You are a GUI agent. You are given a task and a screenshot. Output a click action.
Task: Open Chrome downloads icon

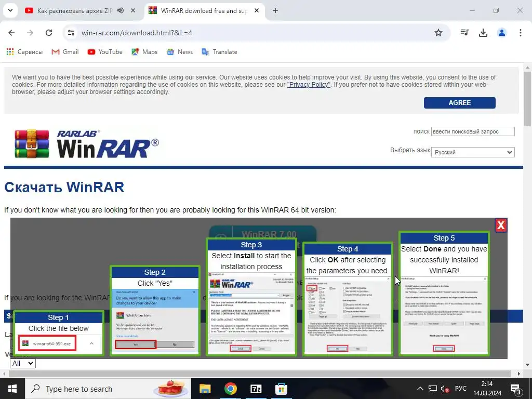tap(483, 33)
